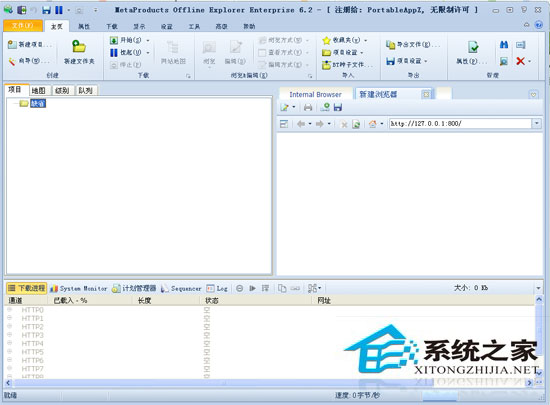Click the star Favorites (收藏夹) import button
550x405 pixels.
pos(341,40)
